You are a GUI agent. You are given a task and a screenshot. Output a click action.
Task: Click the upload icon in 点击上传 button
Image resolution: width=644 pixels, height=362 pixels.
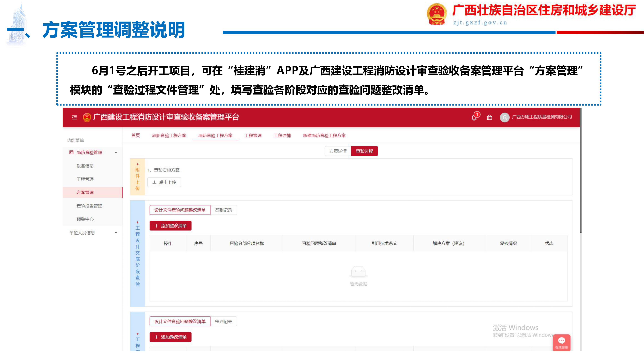[x=155, y=182]
